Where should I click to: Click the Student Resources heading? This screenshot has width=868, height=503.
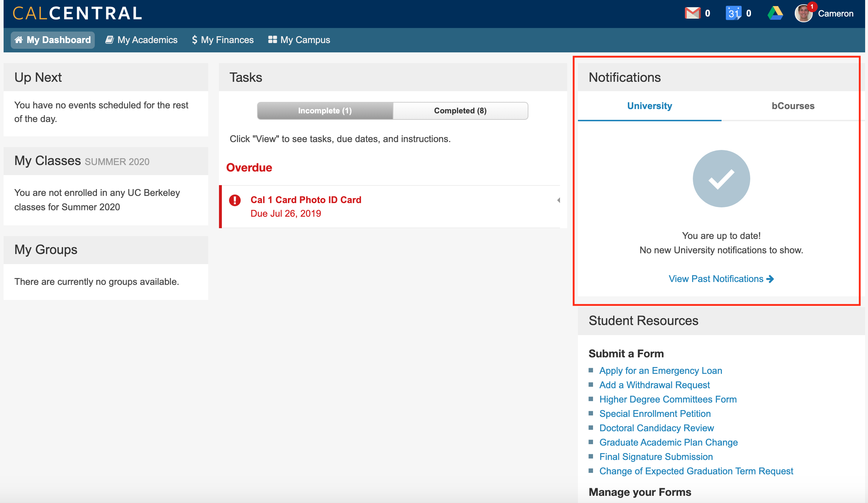coord(643,321)
